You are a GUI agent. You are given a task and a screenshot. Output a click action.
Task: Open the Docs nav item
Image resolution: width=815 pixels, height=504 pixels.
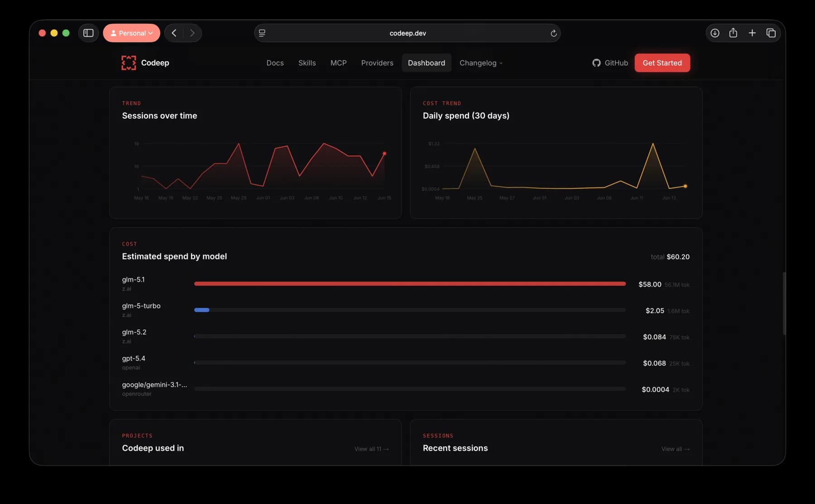tap(275, 63)
